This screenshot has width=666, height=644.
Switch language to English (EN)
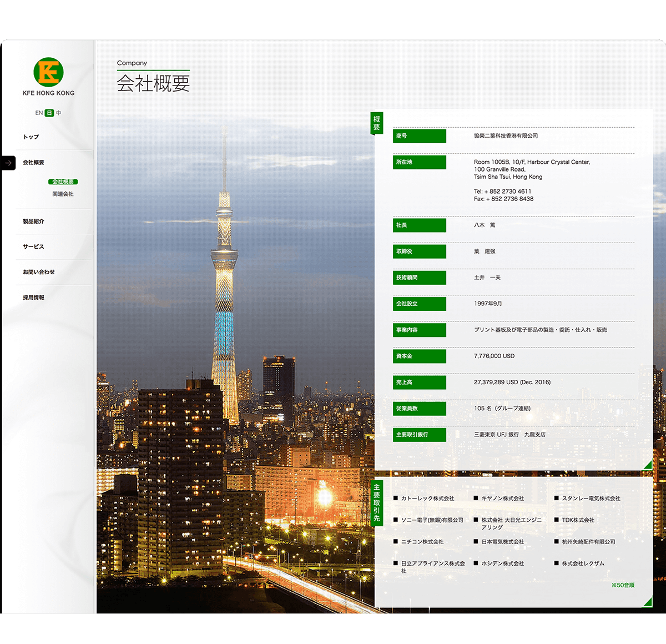39,113
